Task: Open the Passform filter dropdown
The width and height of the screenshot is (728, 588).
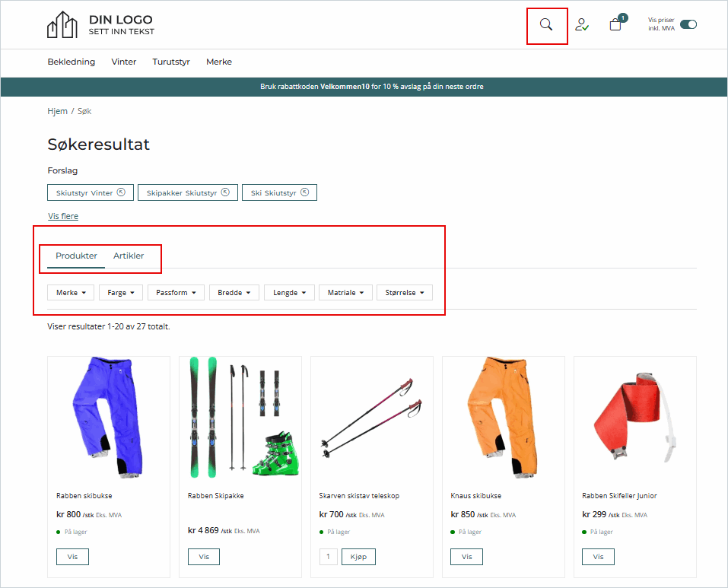Action: pyautogui.click(x=176, y=293)
